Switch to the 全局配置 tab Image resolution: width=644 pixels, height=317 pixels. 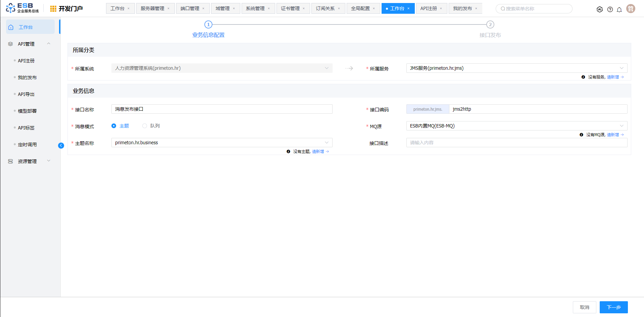360,8
